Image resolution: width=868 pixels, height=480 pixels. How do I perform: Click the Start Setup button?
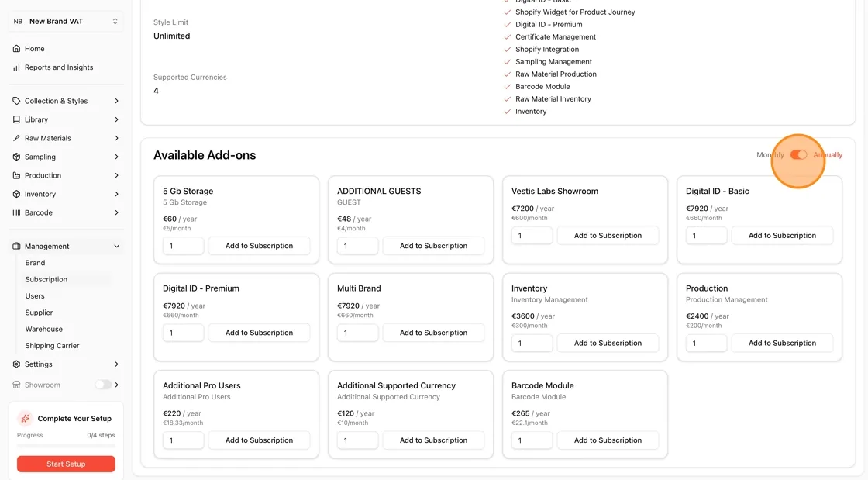tap(66, 464)
